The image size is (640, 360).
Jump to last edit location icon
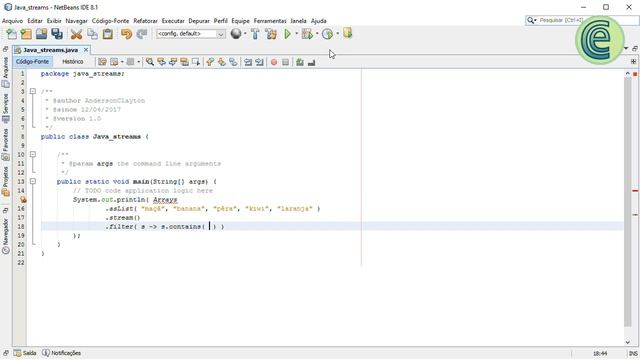pyautogui.click(x=102, y=62)
